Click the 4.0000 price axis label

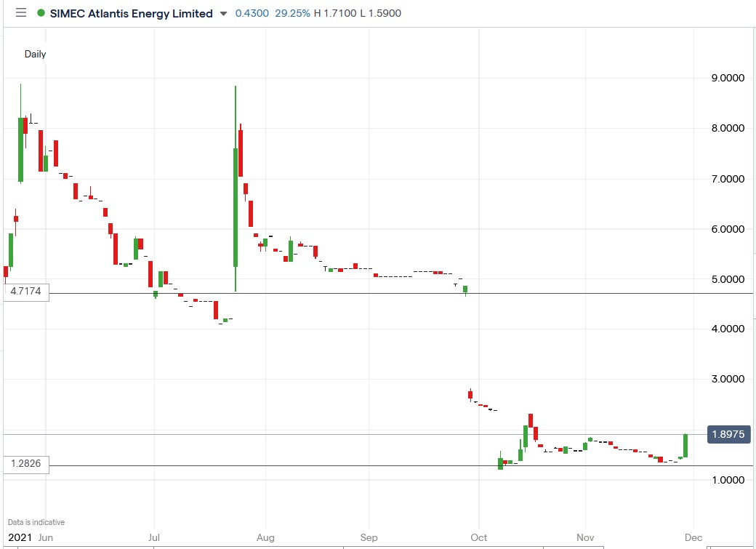pyautogui.click(x=728, y=329)
